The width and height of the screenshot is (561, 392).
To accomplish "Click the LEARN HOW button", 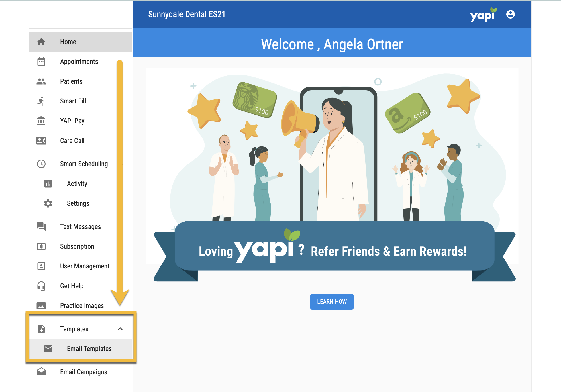I will coord(332,302).
